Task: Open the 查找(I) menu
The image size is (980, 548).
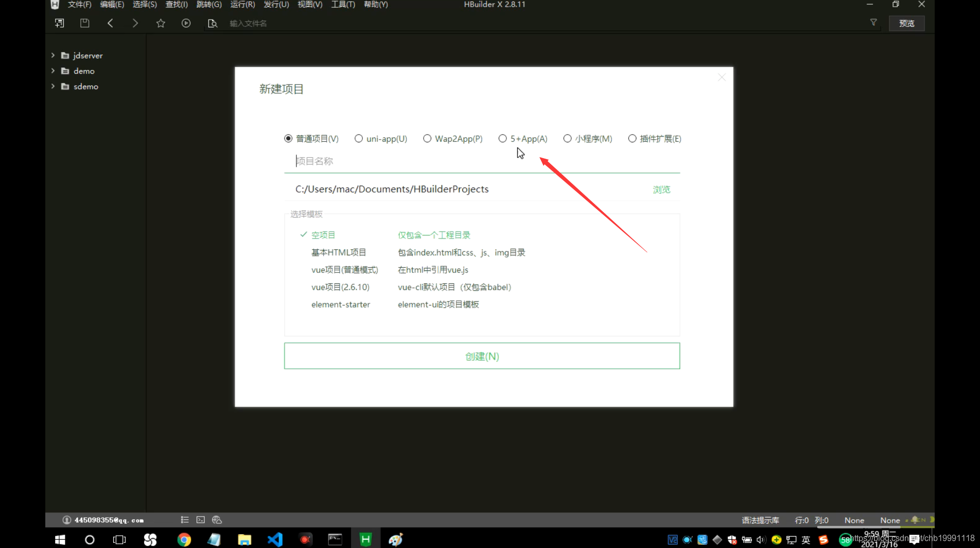Action: click(x=177, y=4)
